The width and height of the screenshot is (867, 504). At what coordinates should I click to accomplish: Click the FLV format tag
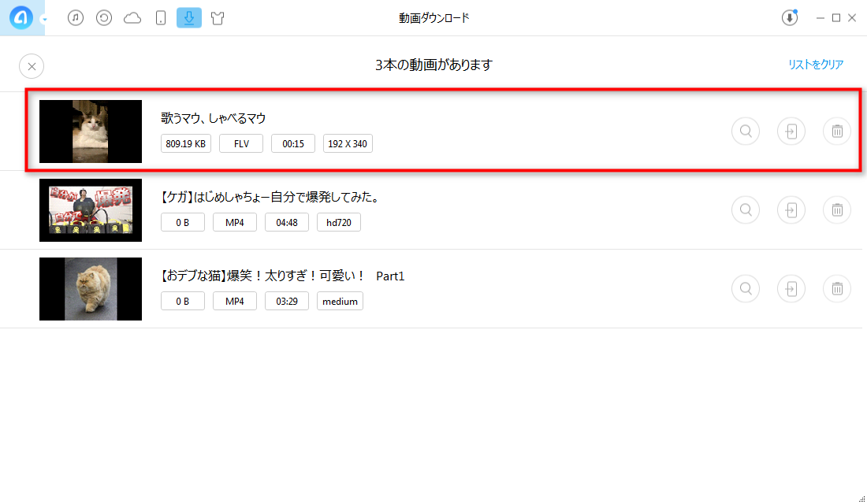pyautogui.click(x=241, y=143)
